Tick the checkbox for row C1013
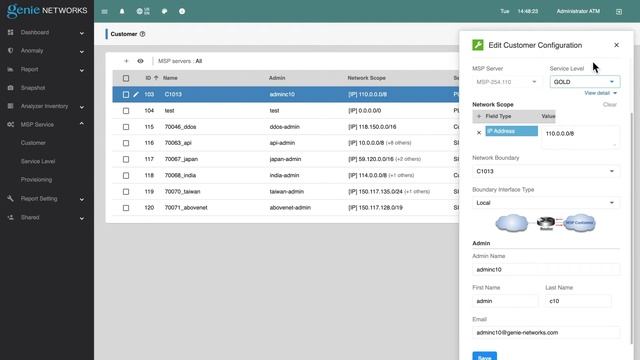The height and width of the screenshot is (360, 640). (126, 94)
